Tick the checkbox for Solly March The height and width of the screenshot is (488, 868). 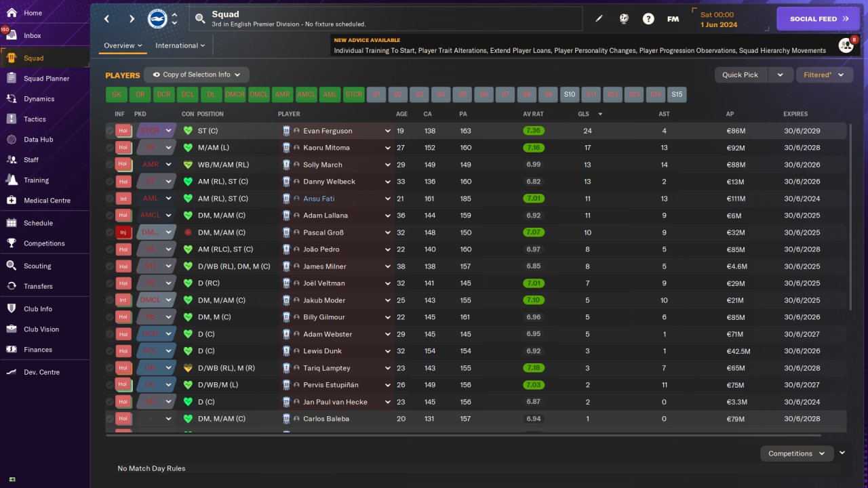click(x=110, y=165)
